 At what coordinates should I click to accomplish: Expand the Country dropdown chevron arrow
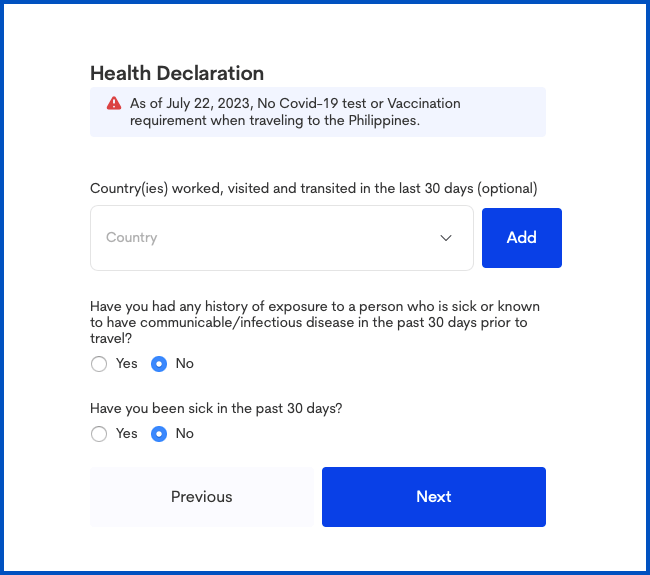tap(446, 238)
